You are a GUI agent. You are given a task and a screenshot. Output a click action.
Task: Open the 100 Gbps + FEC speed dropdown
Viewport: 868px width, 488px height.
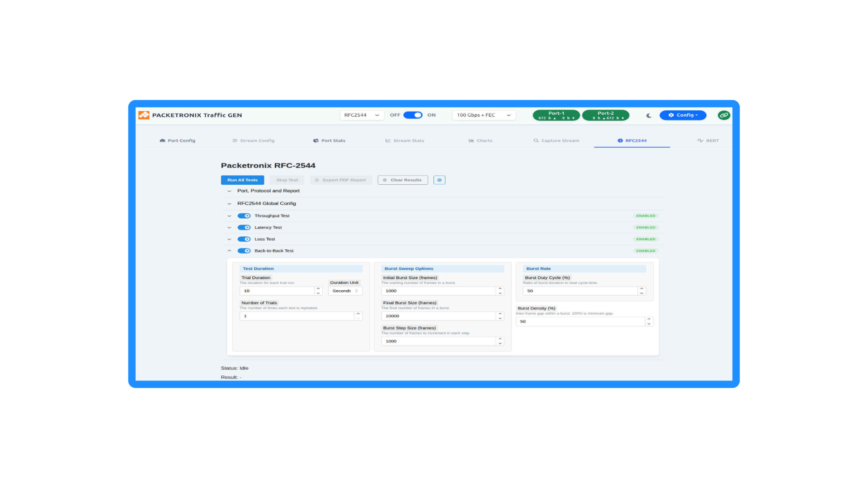click(484, 115)
